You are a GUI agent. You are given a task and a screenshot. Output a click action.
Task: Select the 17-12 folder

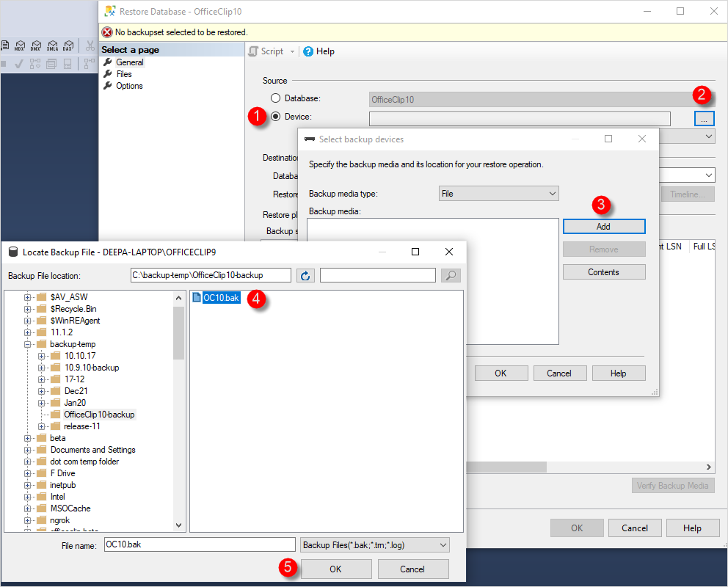coord(74,379)
